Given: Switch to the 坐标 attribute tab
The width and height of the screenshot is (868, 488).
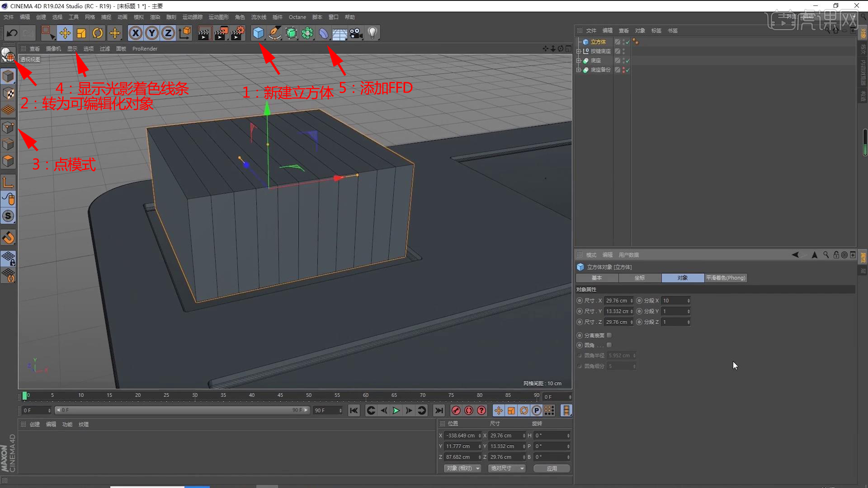Looking at the screenshot, I should (x=639, y=278).
